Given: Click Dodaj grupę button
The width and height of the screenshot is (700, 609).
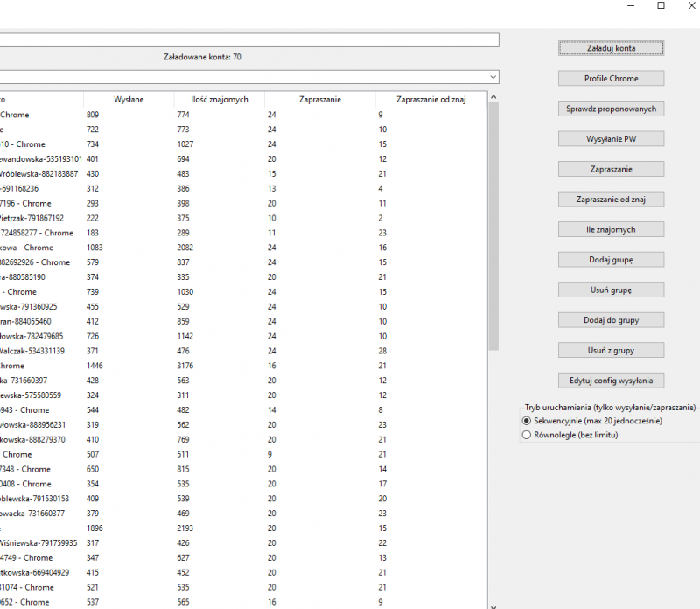Looking at the screenshot, I should pyautogui.click(x=611, y=260).
